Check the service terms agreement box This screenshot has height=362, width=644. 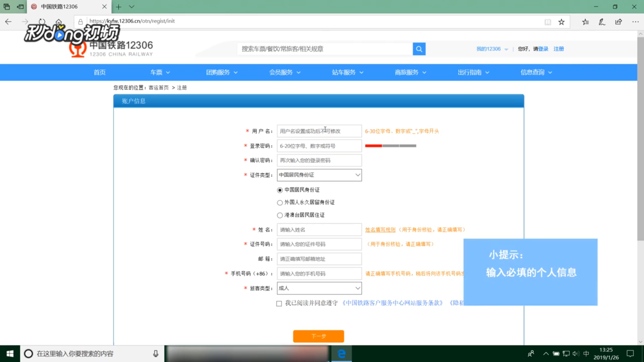pyautogui.click(x=279, y=304)
